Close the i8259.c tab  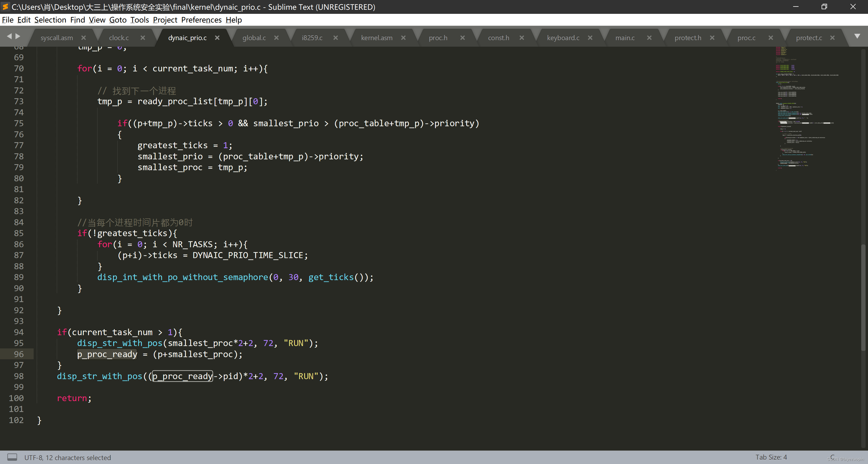click(336, 38)
